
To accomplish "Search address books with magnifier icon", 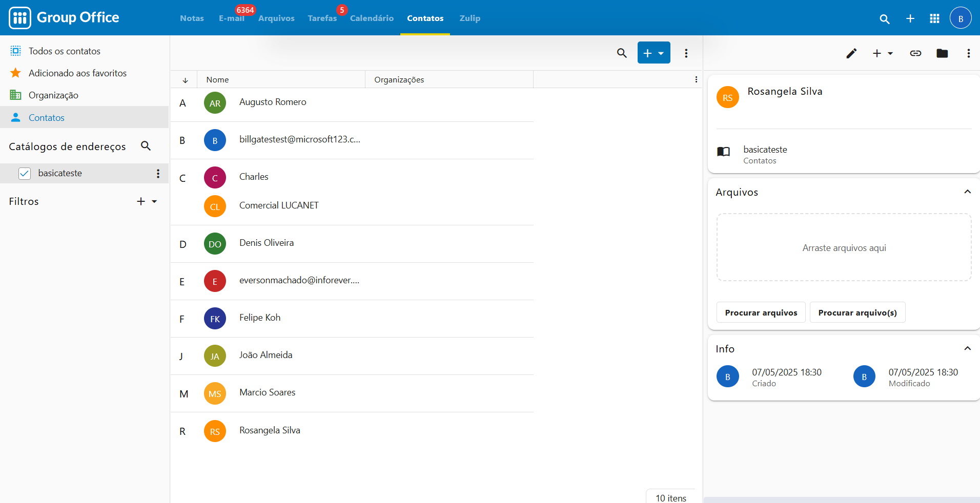I will 146,146.
